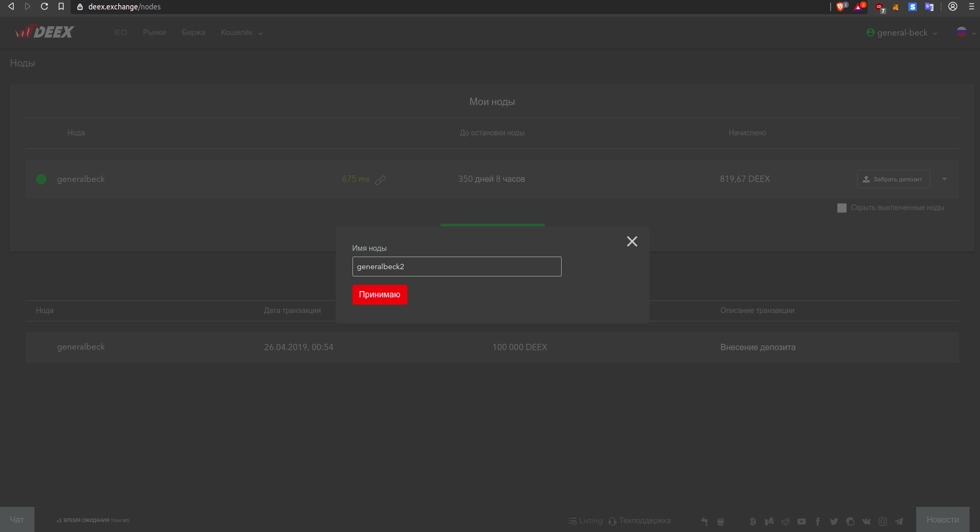Image resolution: width=980 pixels, height=532 pixels.
Task: Open the Medium icon link
Action: [769, 522]
